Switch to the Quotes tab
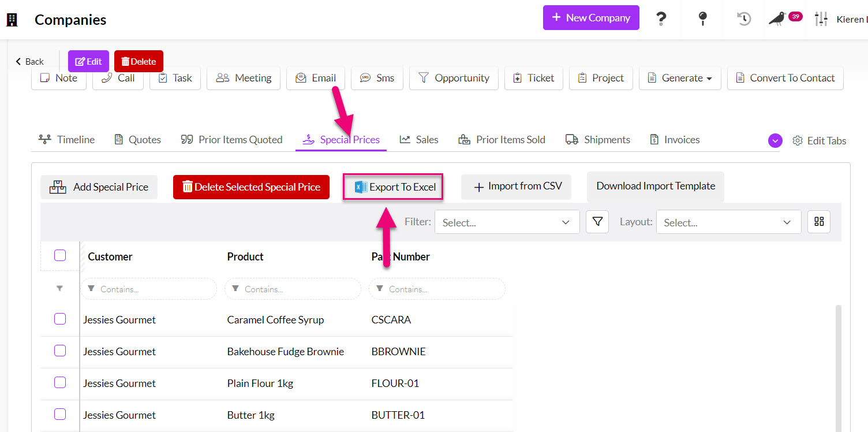The height and width of the screenshot is (432, 868). tap(137, 140)
